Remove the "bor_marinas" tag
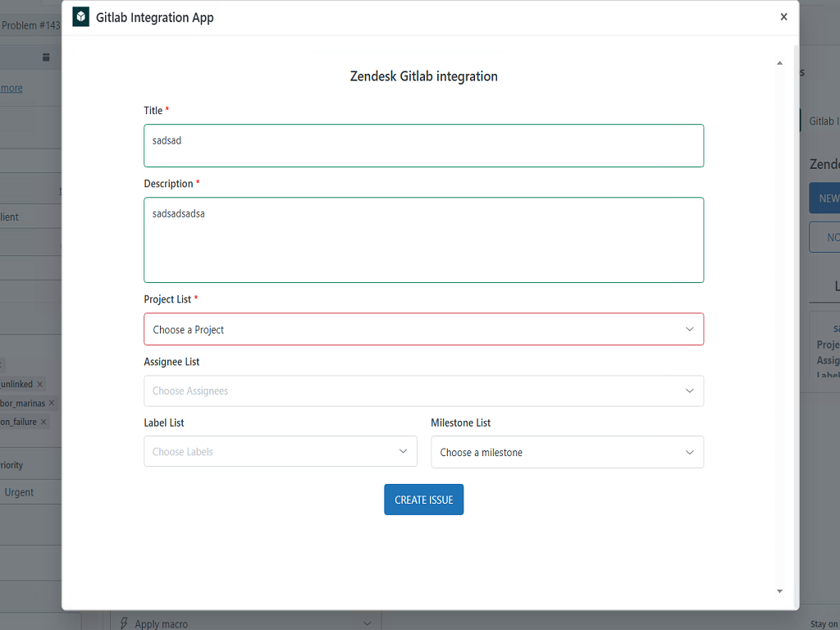 point(52,403)
